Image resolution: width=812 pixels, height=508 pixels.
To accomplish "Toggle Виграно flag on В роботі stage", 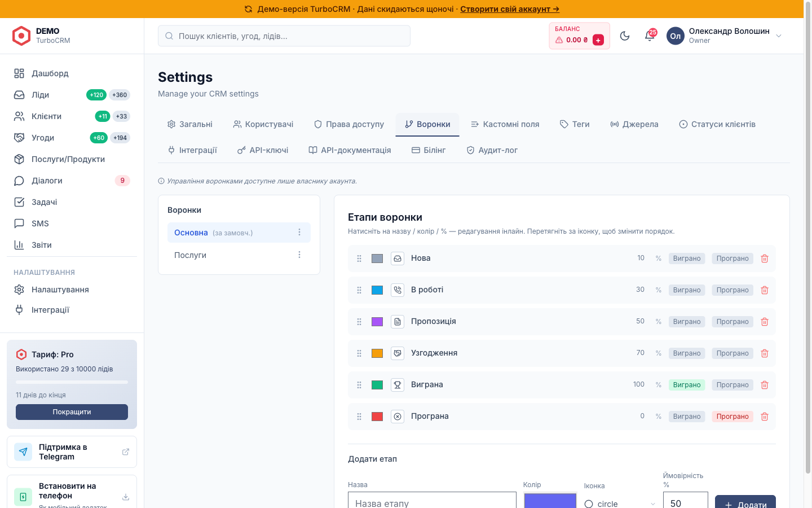I will [x=687, y=290].
